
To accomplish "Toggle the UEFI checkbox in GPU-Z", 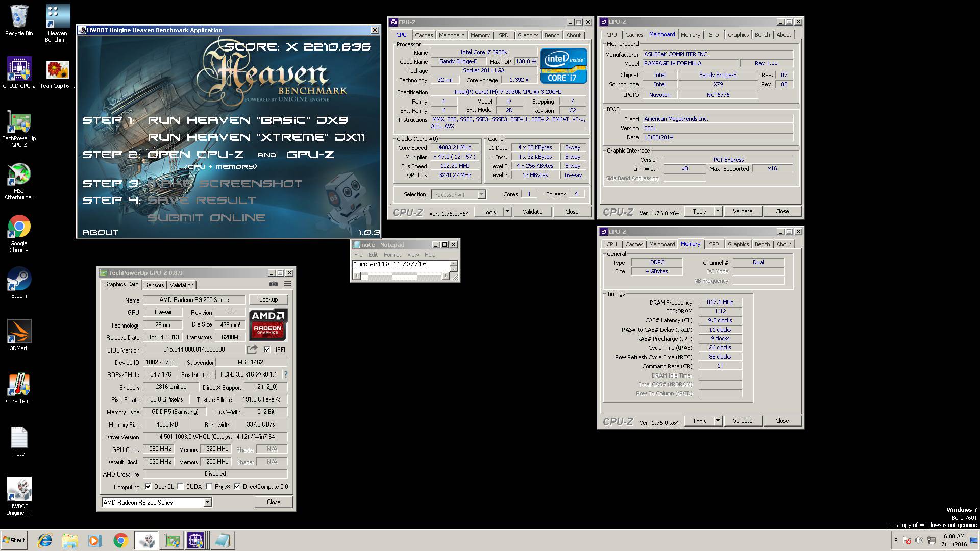I will coord(267,349).
